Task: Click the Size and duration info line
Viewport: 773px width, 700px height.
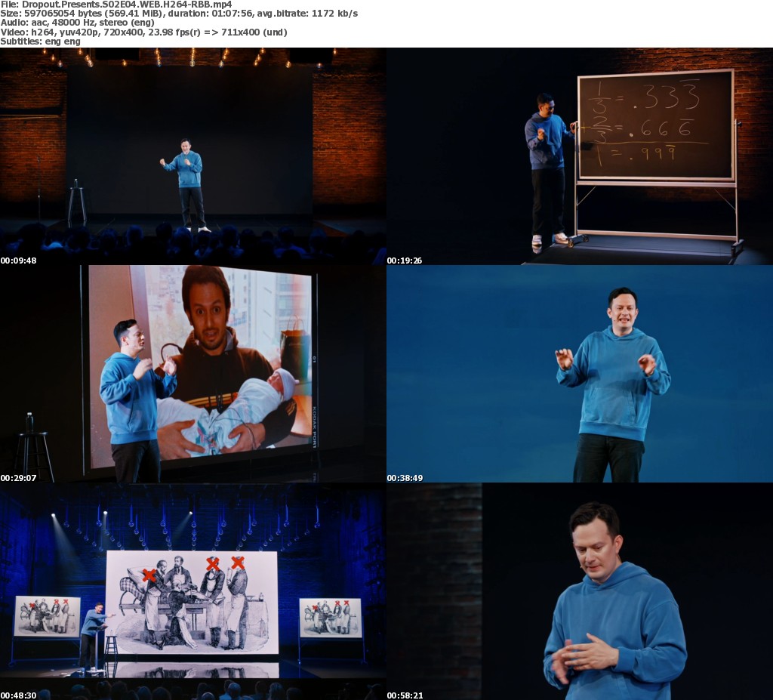Action: tap(179, 14)
